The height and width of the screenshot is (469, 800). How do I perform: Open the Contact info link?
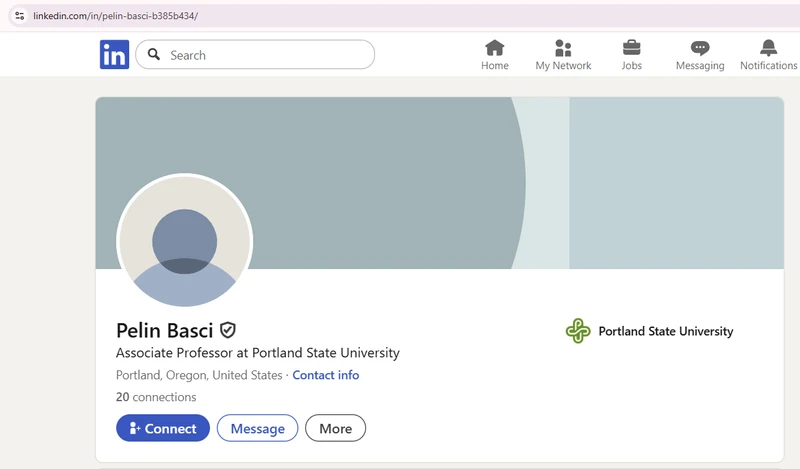coord(326,375)
